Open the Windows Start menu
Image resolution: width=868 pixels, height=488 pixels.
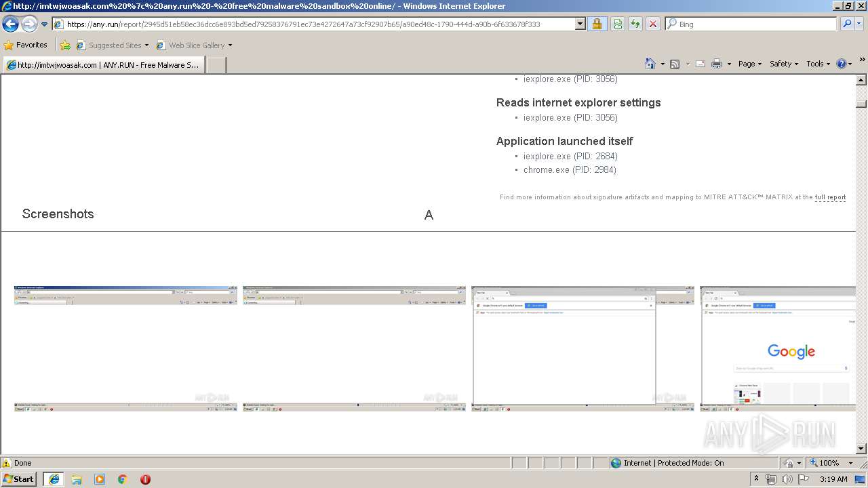[x=19, y=479]
